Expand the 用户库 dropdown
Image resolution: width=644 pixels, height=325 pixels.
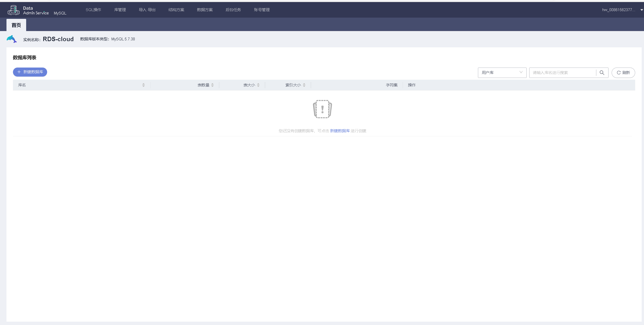click(x=502, y=73)
